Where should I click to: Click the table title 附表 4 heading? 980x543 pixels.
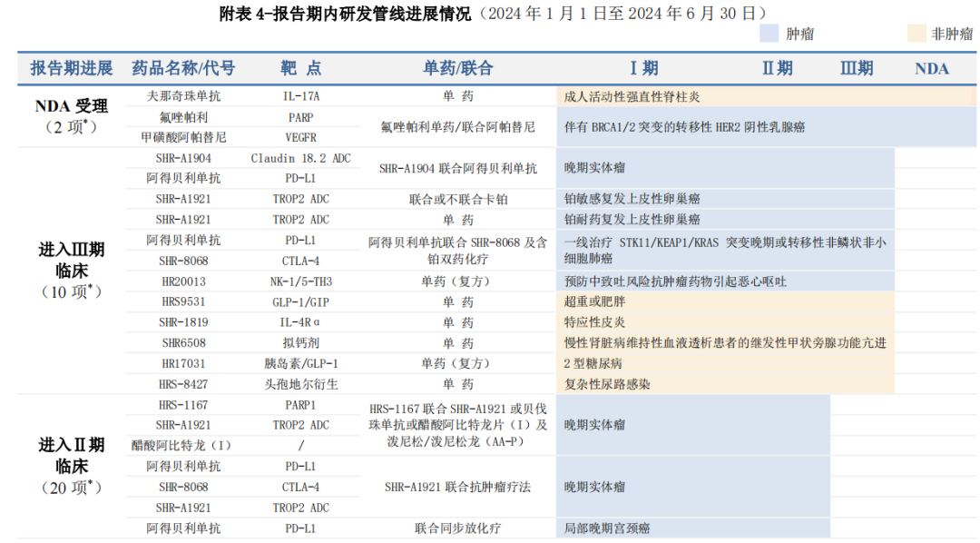point(345,13)
